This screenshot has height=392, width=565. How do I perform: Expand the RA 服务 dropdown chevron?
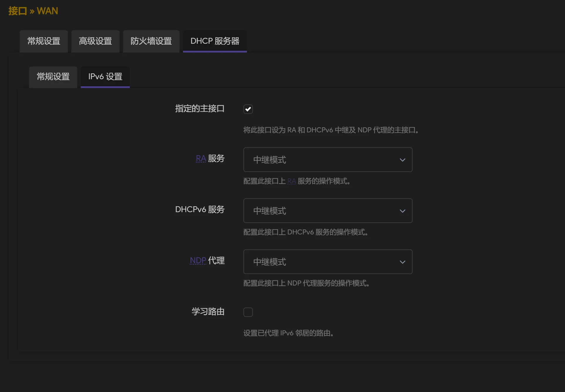(x=403, y=160)
